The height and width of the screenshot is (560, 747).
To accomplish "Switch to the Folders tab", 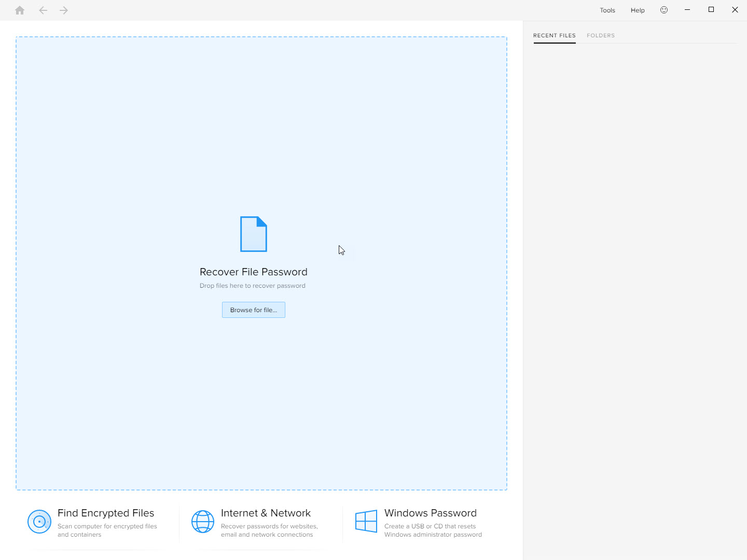I will pyautogui.click(x=601, y=35).
